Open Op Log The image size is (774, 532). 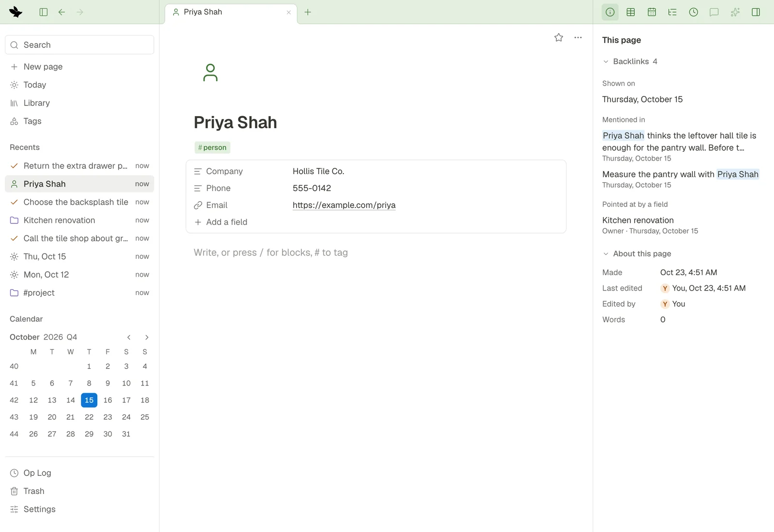pyautogui.click(x=79, y=473)
